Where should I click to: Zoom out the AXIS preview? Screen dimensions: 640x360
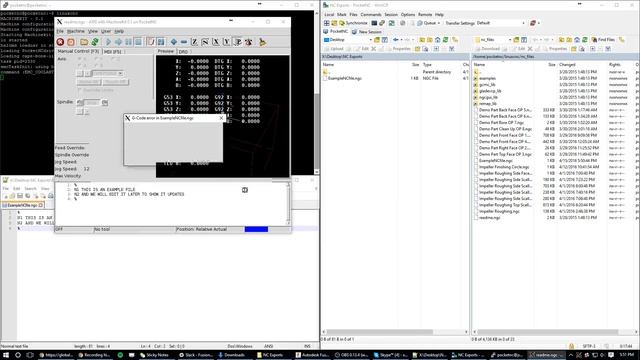click(x=184, y=42)
